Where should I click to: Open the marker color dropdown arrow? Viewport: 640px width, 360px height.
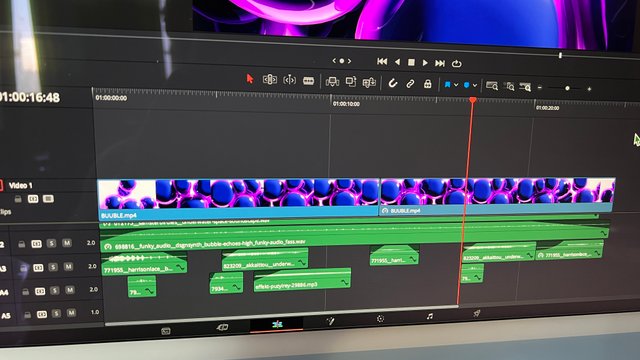475,85
